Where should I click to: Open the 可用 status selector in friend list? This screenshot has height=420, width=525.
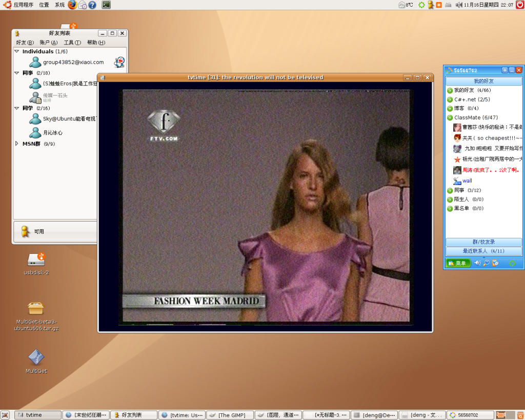55,231
